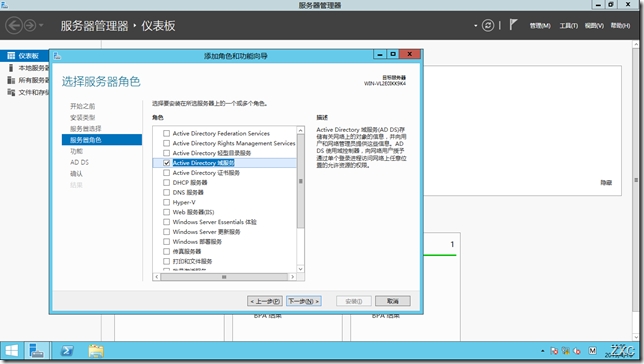Click the 取消 cancel button
The height and width of the screenshot is (364, 644).
pos(393,301)
